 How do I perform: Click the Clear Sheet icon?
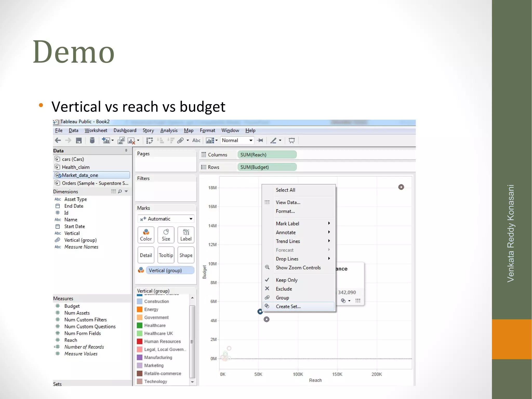coord(131,141)
